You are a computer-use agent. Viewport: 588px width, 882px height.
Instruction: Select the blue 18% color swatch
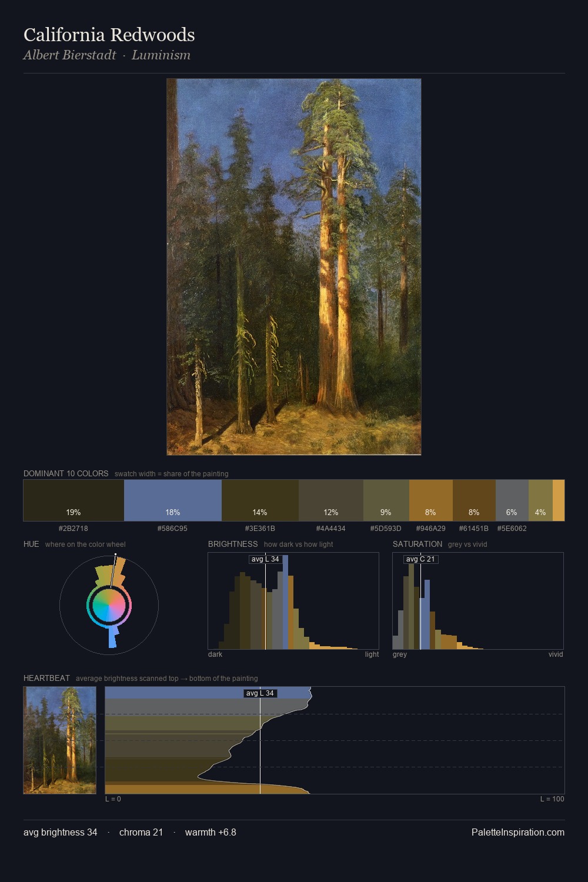[x=173, y=500]
